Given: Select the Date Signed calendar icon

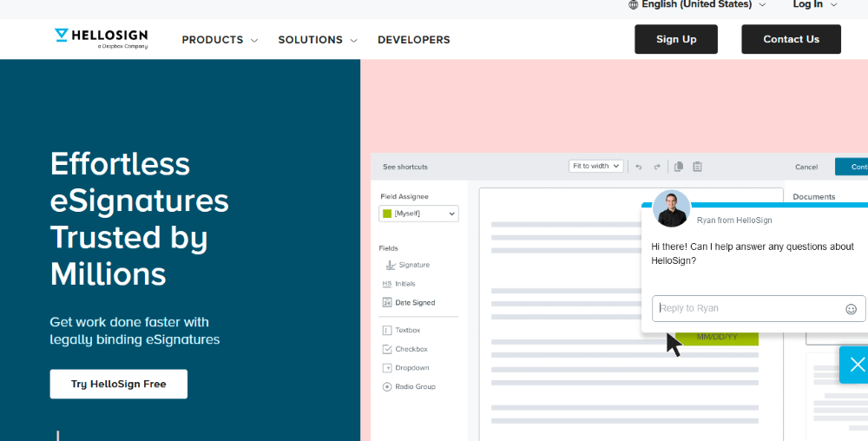Looking at the screenshot, I should pos(387,303).
